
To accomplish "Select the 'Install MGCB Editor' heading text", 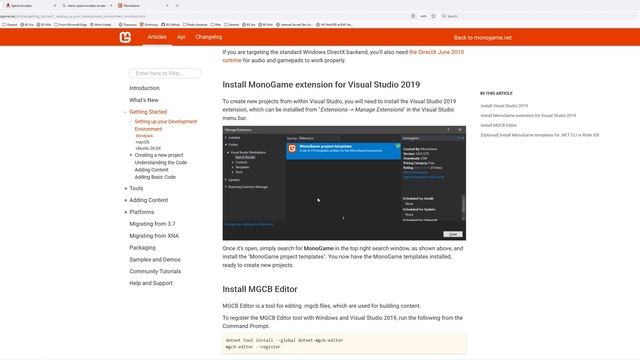I will [260, 289].
